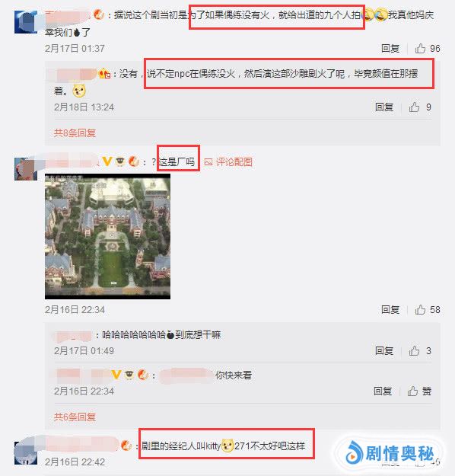
Task: Reply to the 2月17日 01:37 comment
Action: coord(390,48)
